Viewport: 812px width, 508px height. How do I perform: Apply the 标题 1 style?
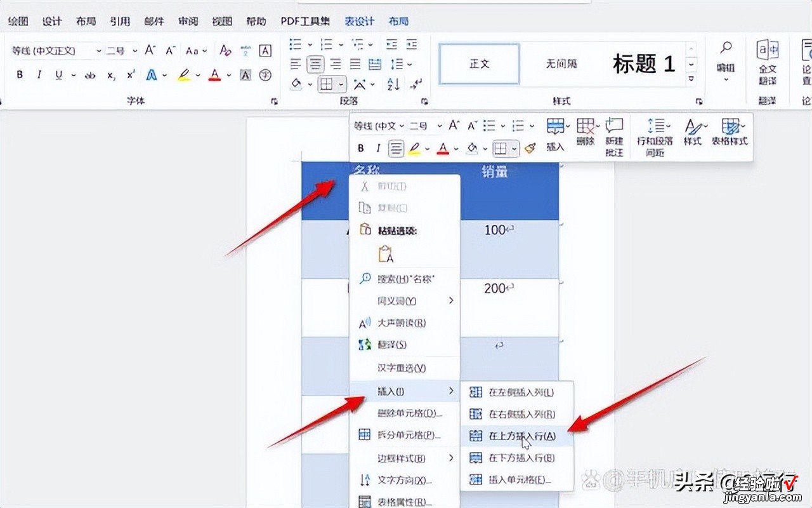tap(643, 63)
